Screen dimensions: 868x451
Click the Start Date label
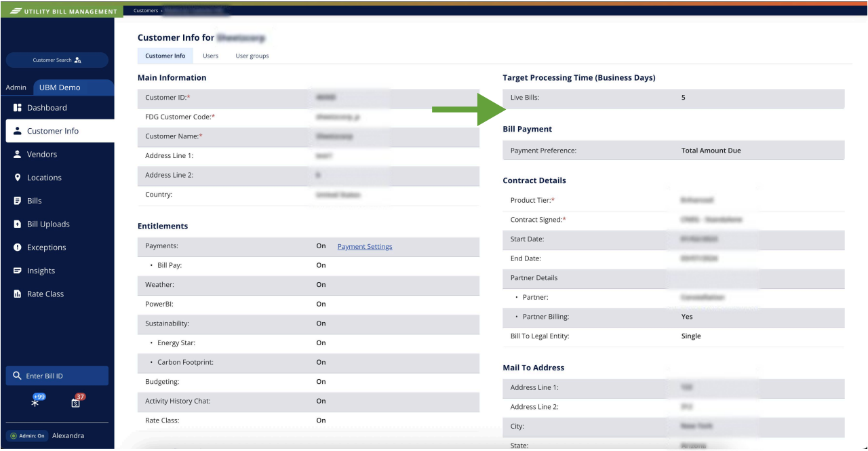[x=528, y=239]
